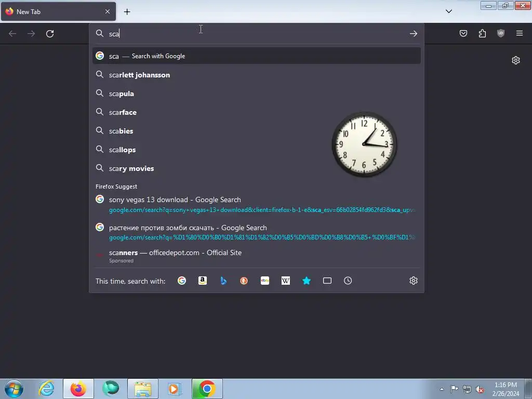Search open tabs using the tabs icon
Screen dimensions: 532x399
[x=327, y=281]
